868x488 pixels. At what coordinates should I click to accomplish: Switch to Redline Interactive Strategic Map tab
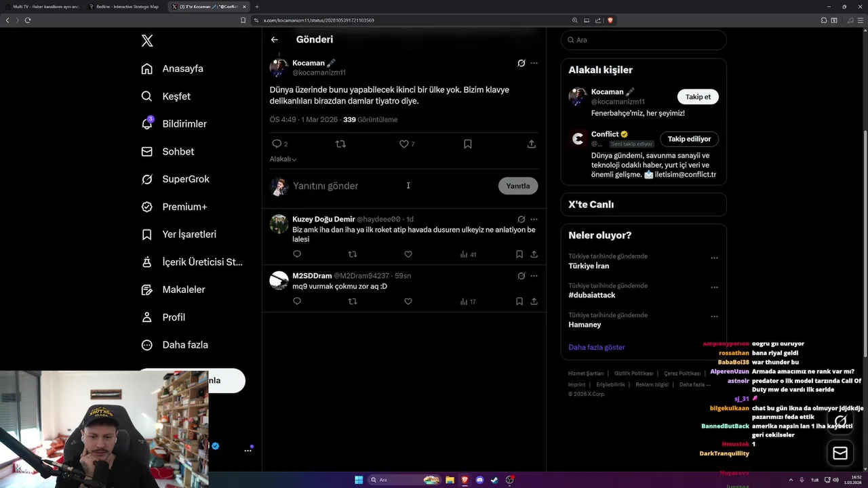pyautogui.click(x=123, y=7)
